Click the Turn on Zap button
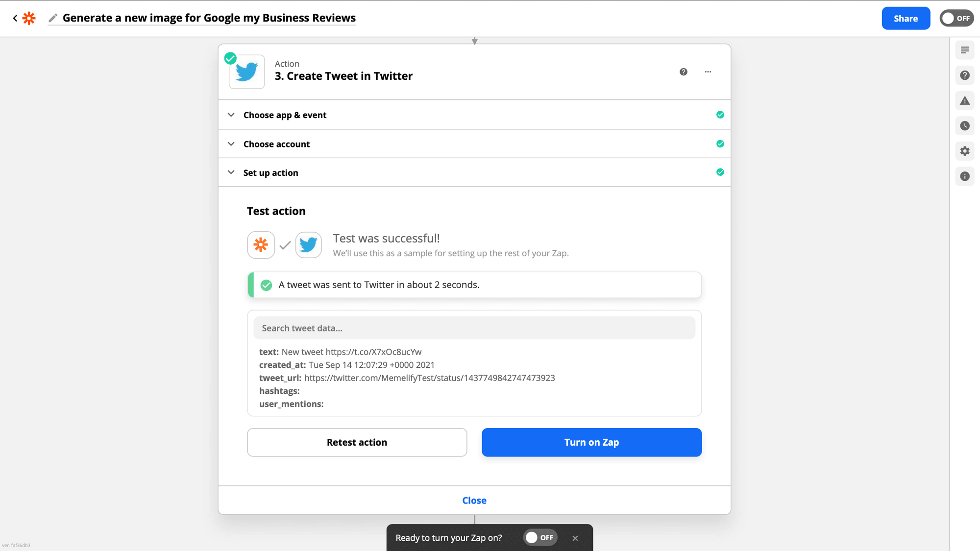 [x=591, y=442]
